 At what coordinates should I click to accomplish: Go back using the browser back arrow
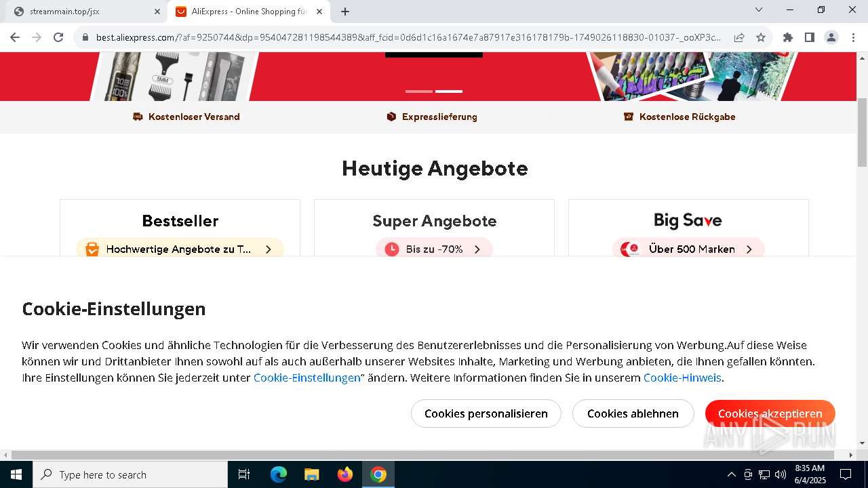click(15, 37)
